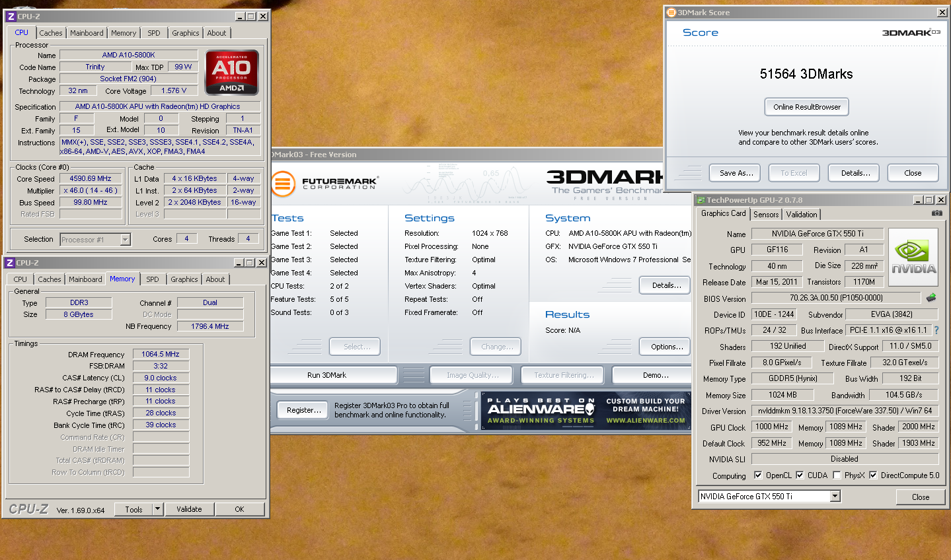The height and width of the screenshot is (560, 951).
Task: Click OK button in CPU-Z
Action: point(239,509)
